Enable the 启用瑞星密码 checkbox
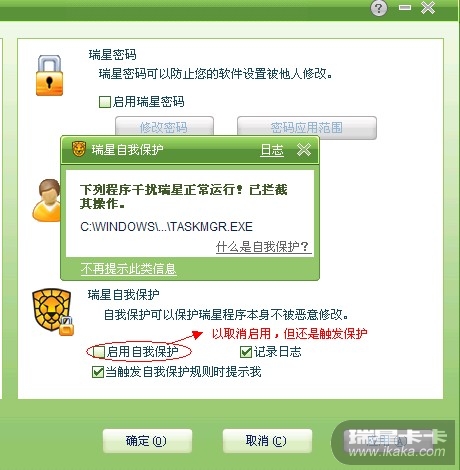 click(105, 102)
